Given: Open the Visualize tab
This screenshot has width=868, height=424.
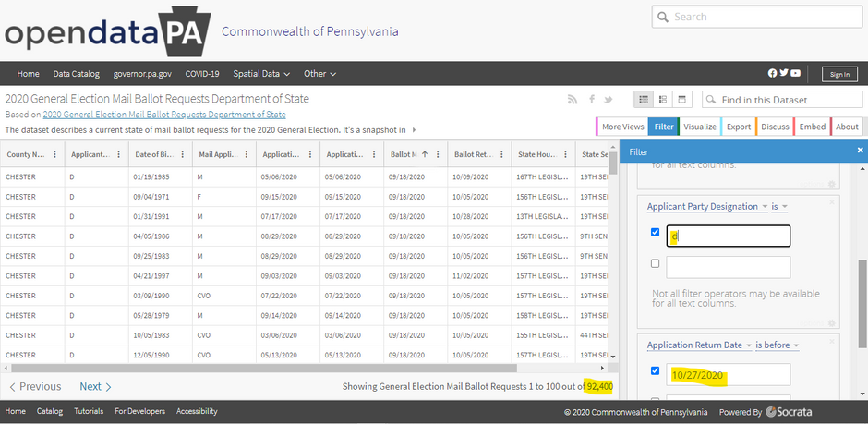Looking at the screenshot, I should [x=700, y=127].
